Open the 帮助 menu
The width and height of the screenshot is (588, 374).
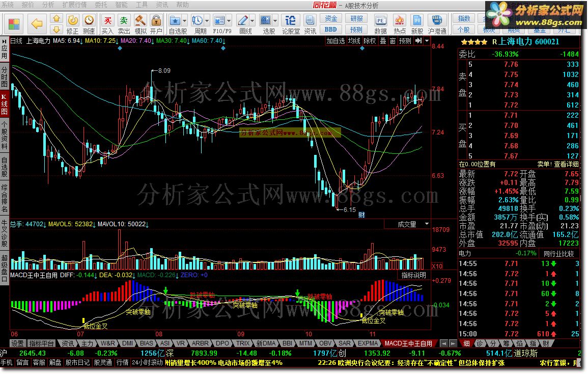[182, 5]
